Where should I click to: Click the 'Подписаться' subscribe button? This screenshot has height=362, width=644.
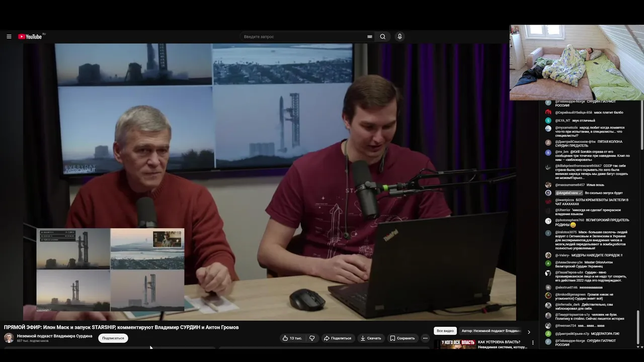coord(113,338)
